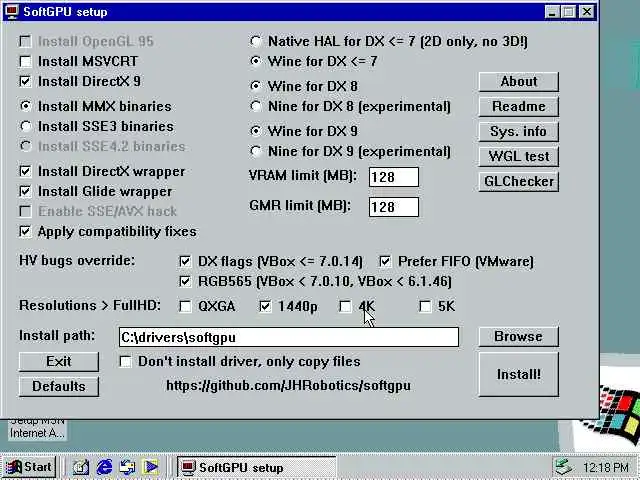
Task: Select Install MMX binaries radio button
Action: point(26,106)
